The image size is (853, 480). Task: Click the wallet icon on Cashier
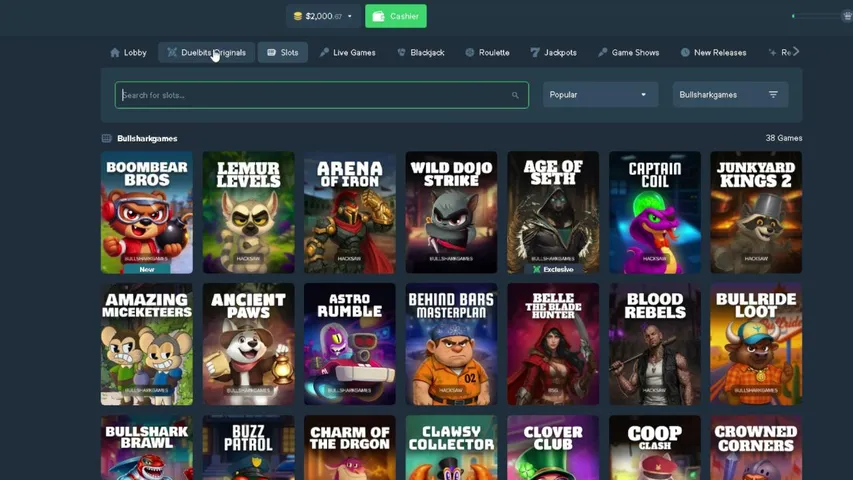click(378, 16)
